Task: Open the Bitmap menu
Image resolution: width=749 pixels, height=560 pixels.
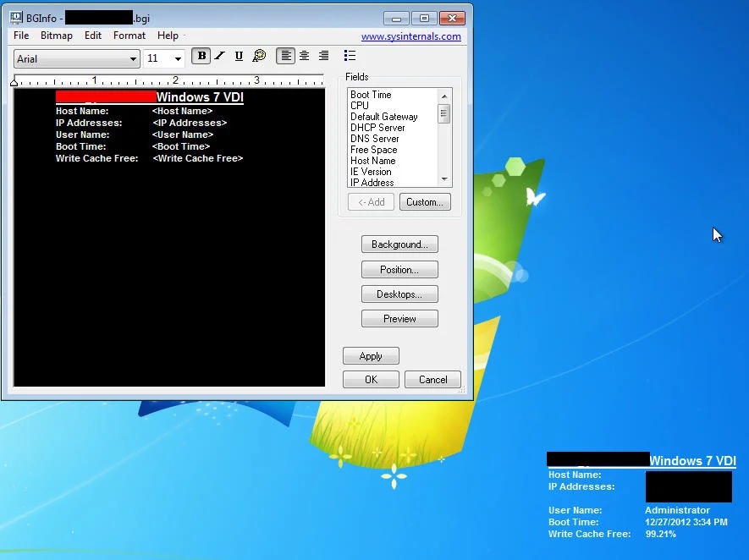Action: point(57,36)
